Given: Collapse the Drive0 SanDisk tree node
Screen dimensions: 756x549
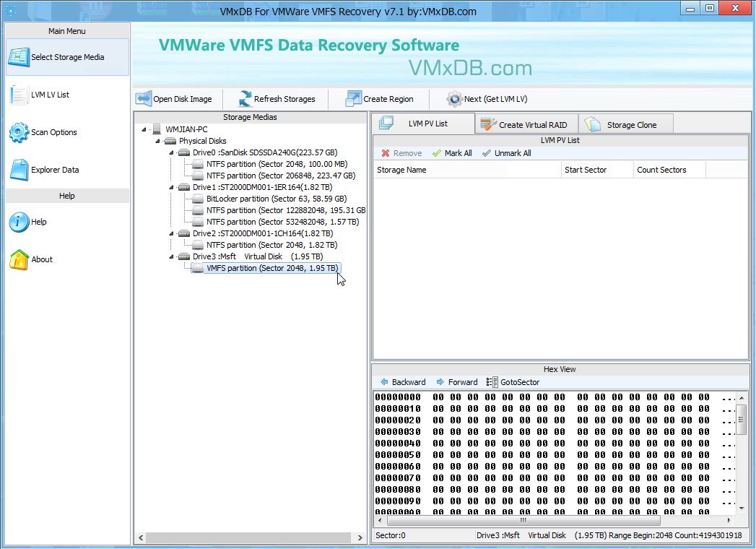Looking at the screenshot, I should coord(171,152).
